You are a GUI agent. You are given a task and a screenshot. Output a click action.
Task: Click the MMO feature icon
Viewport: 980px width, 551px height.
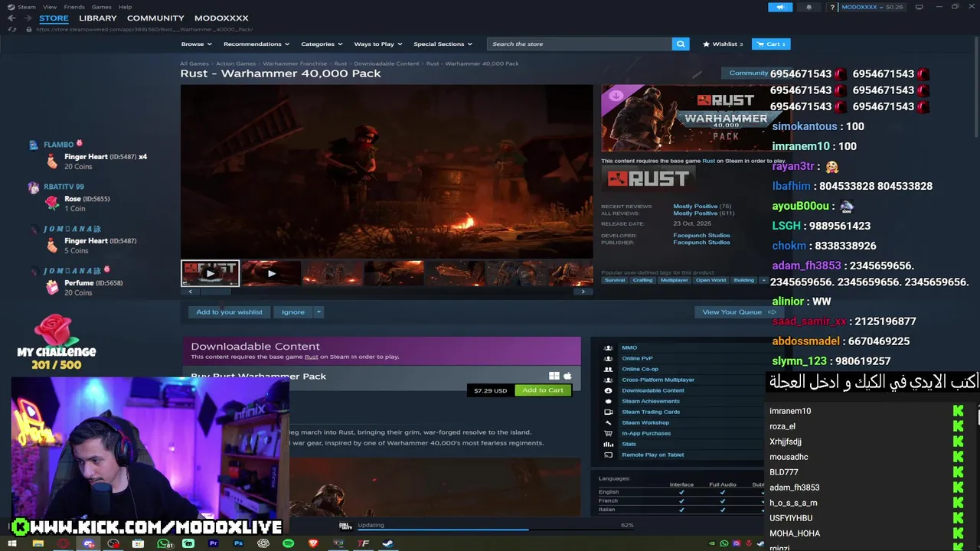pos(609,347)
